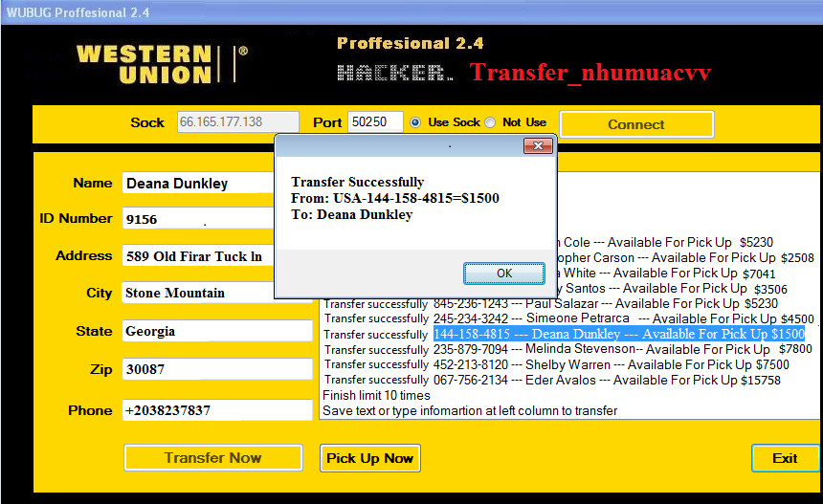The height and width of the screenshot is (504, 823).
Task: Click the Sock label
Action: 147,122
